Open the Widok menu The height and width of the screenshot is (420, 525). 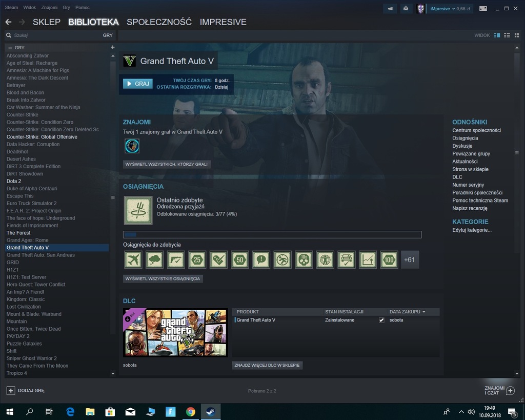(x=29, y=7)
